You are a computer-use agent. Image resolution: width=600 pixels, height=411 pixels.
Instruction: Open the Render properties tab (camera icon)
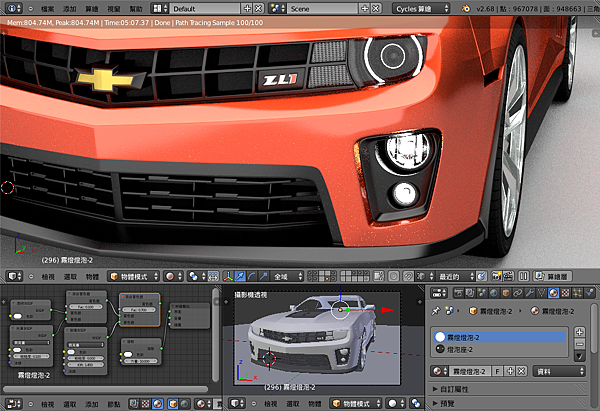tap(458, 294)
